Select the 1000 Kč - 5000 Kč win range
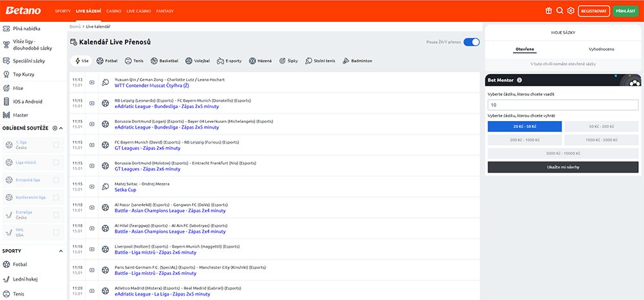This screenshot has width=644, height=300. click(601, 140)
